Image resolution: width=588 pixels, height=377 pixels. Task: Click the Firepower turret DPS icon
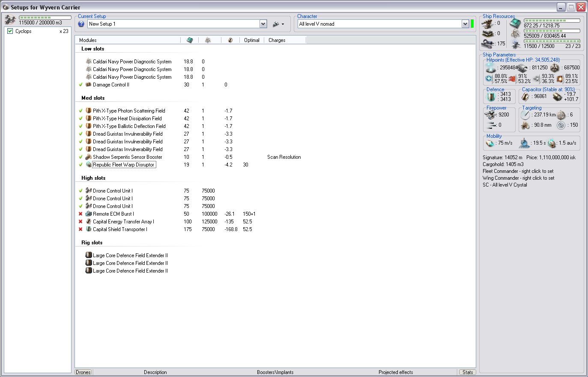pyautogui.click(x=491, y=115)
